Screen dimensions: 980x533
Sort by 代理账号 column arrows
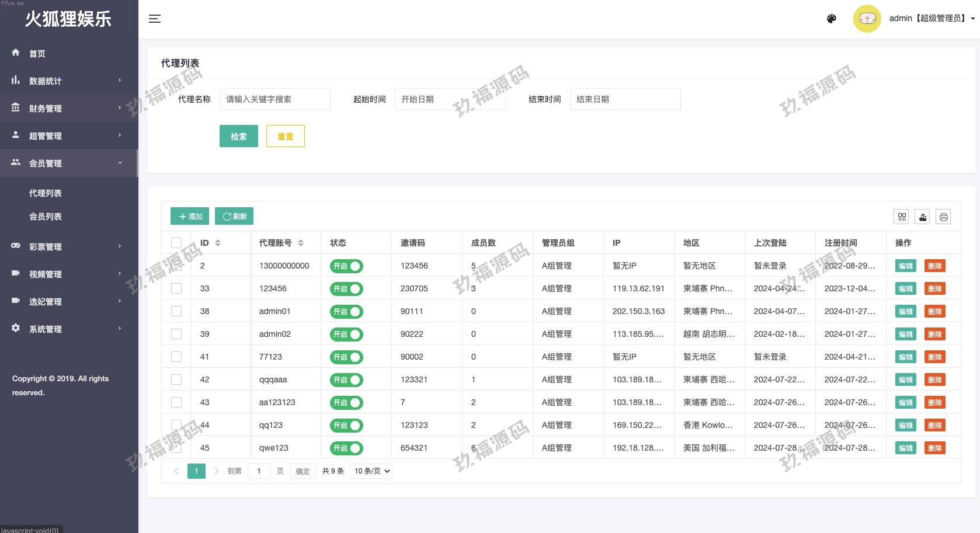[x=301, y=243]
